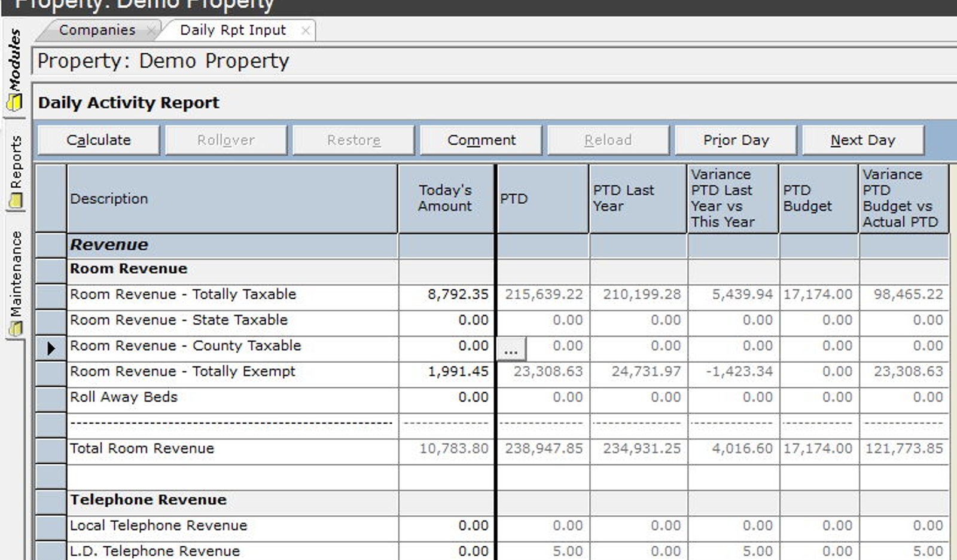The height and width of the screenshot is (560, 957).
Task: Close the Daily Rpt Input tab
Action: pos(306,30)
